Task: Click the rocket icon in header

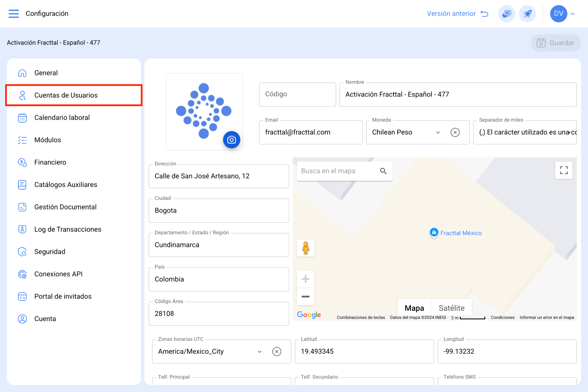Action: click(527, 14)
